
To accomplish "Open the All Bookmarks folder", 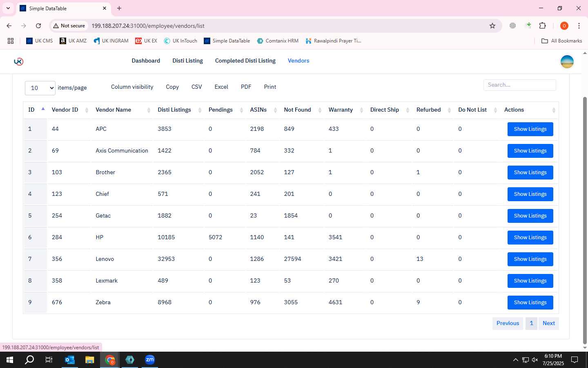I will click(561, 41).
